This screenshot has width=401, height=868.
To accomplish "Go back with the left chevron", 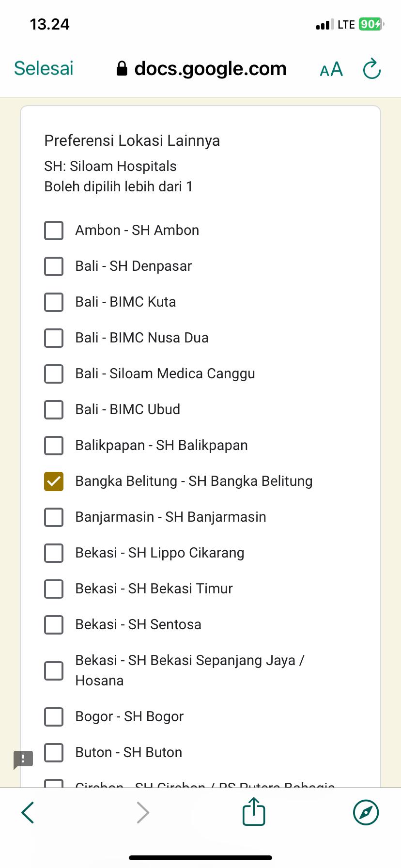I will tap(28, 812).
